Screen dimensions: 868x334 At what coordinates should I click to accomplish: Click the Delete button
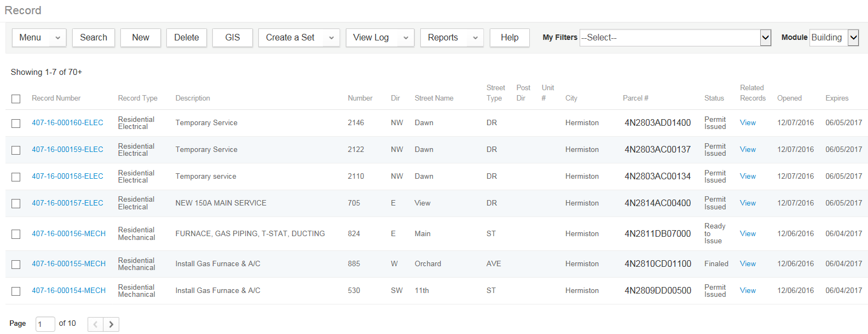pyautogui.click(x=187, y=38)
